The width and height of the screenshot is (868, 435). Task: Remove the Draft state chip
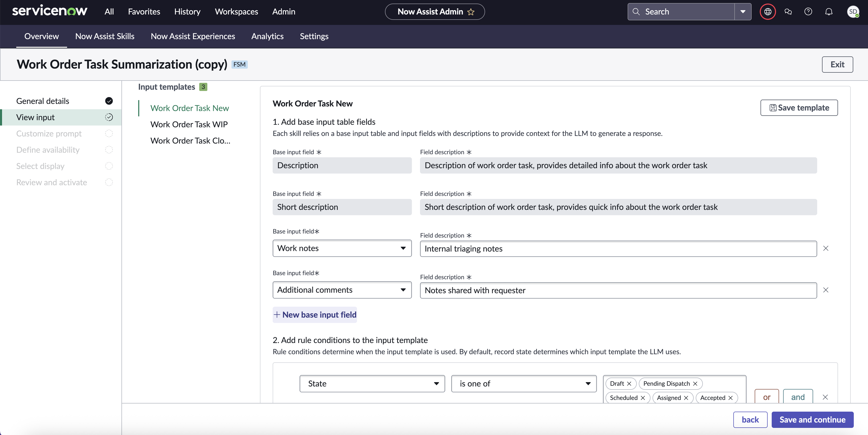point(629,383)
